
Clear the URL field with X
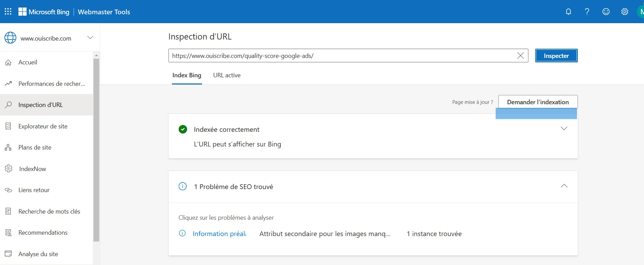(520, 56)
